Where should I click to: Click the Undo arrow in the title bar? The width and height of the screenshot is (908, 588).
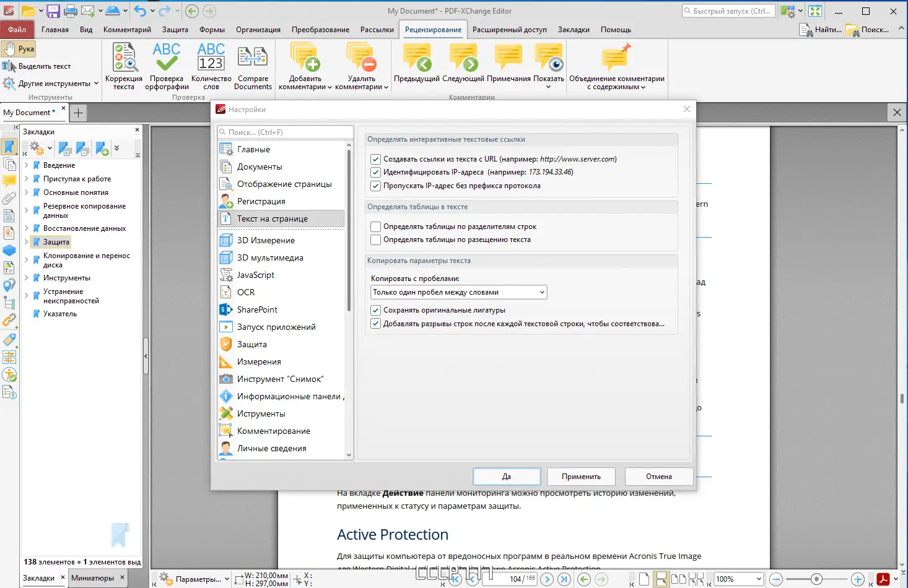140,11
